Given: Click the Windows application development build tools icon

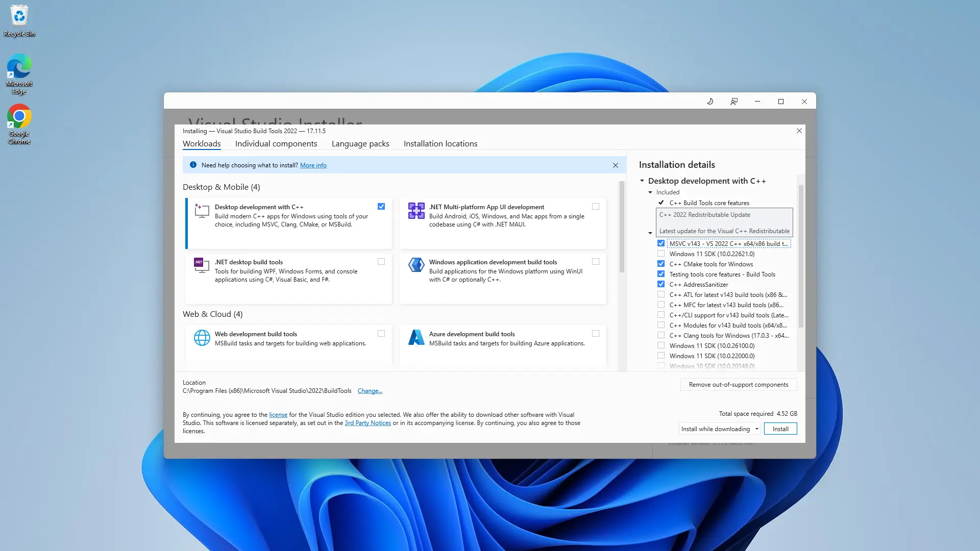Looking at the screenshot, I should click(x=415, y=266).
